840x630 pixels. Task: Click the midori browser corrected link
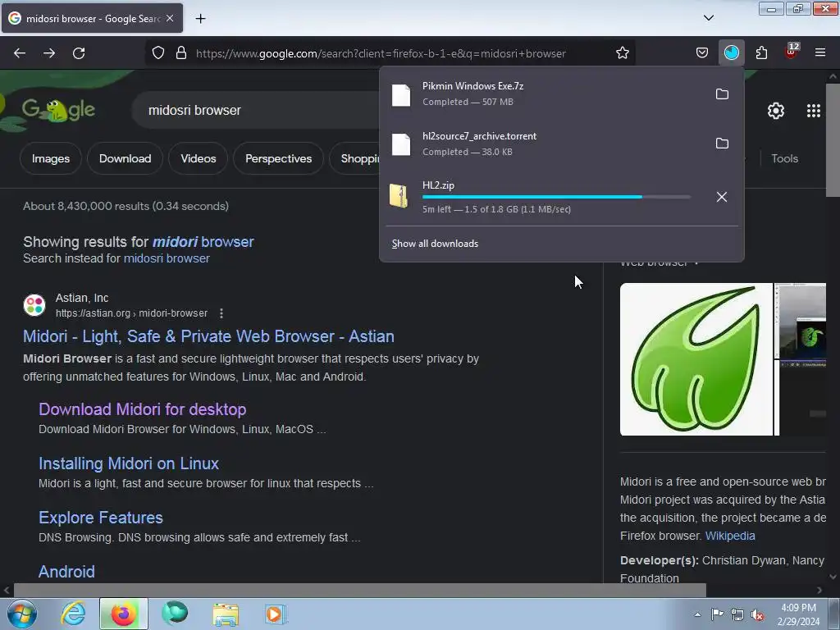203,242
